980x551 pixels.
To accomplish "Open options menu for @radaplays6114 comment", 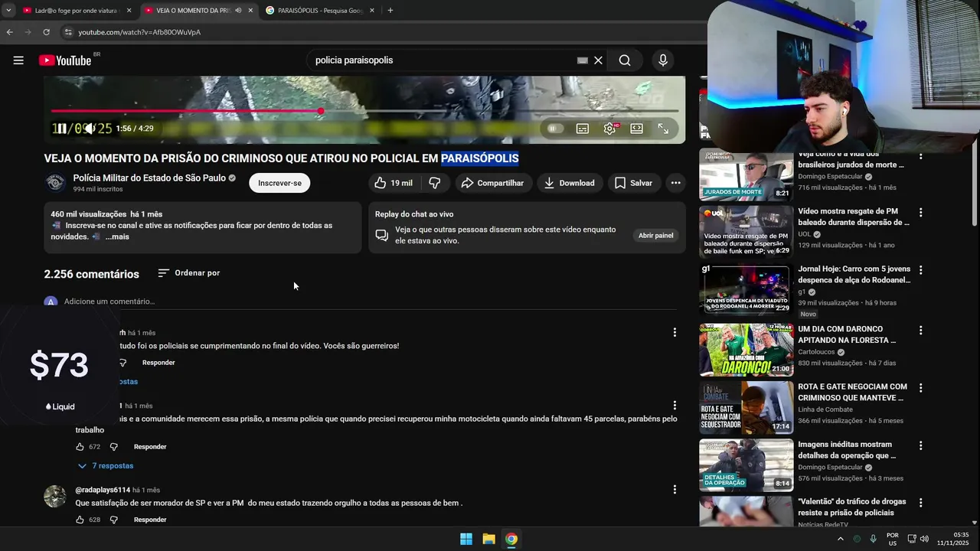I will click(x=675, y=490).
